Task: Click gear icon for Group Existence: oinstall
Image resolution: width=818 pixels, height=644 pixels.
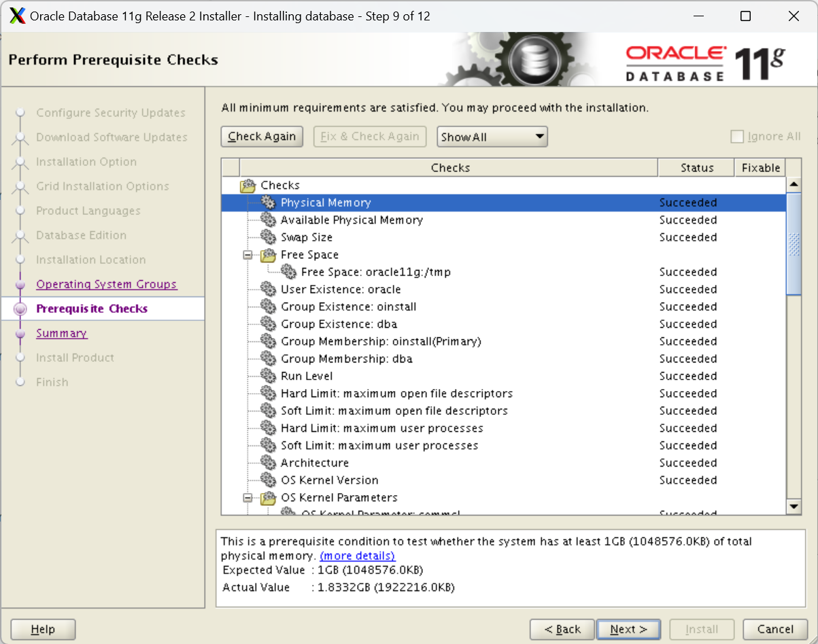Action: pyautogui.click(x=268, y=307)
